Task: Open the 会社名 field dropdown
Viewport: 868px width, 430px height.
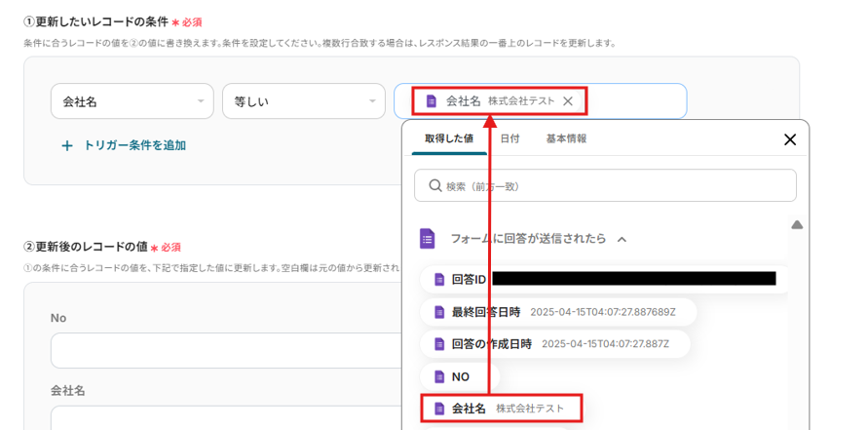Action: click(132, 100)
